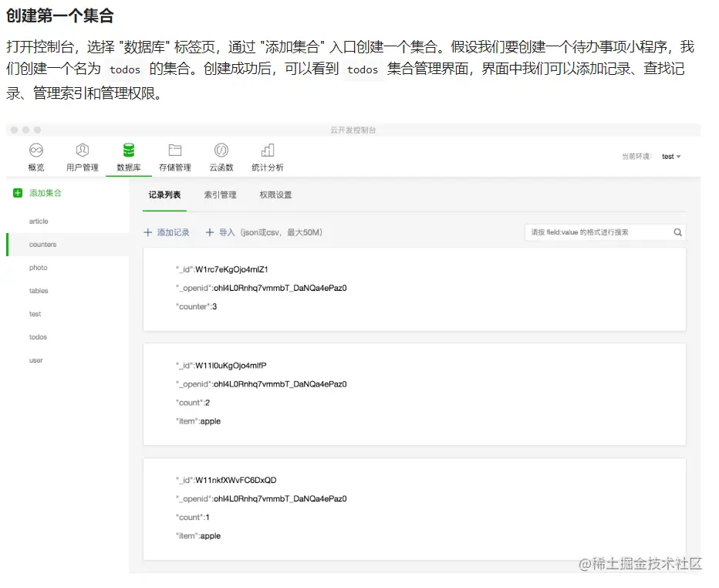This screenshot has height=588, width=719.
Task: Click the "counter":3 field
Action: [196, 306]
